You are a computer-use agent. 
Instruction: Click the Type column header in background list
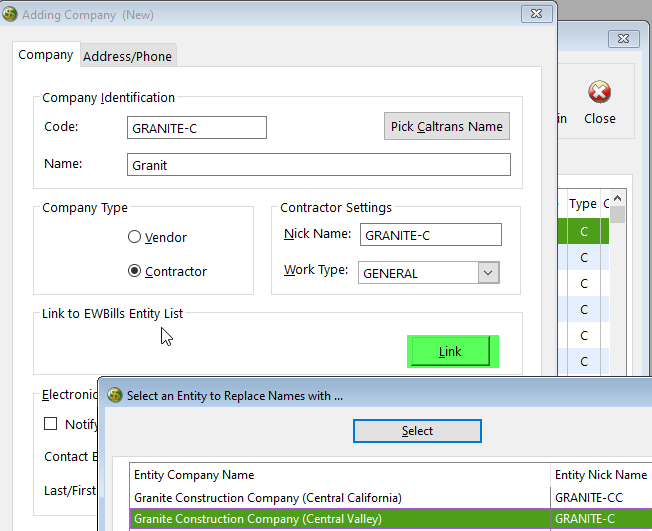click(x=583, y=204)
